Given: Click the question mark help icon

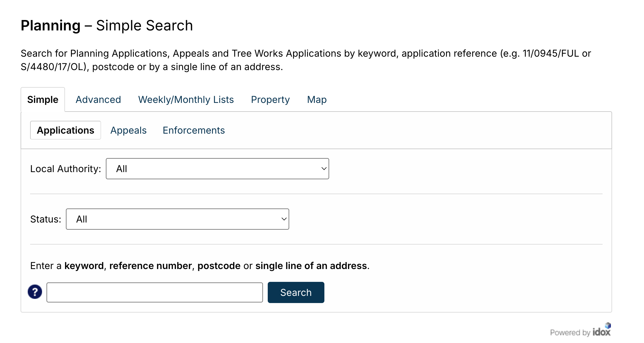Looking at the screenshot, I should pos(35,292).
